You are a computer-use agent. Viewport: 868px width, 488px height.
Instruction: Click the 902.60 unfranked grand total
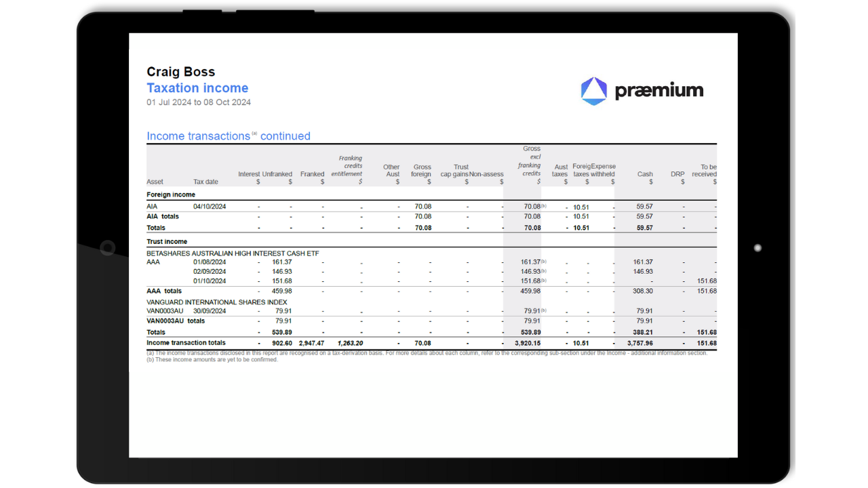pyautogui.click(x=282, y=344)
